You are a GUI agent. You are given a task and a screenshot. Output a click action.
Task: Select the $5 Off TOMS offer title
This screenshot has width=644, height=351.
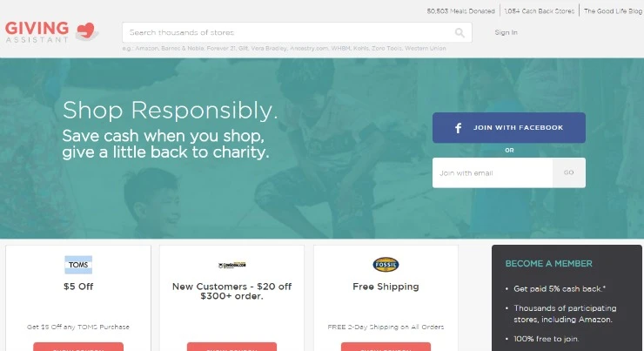[x=78, y=287]
